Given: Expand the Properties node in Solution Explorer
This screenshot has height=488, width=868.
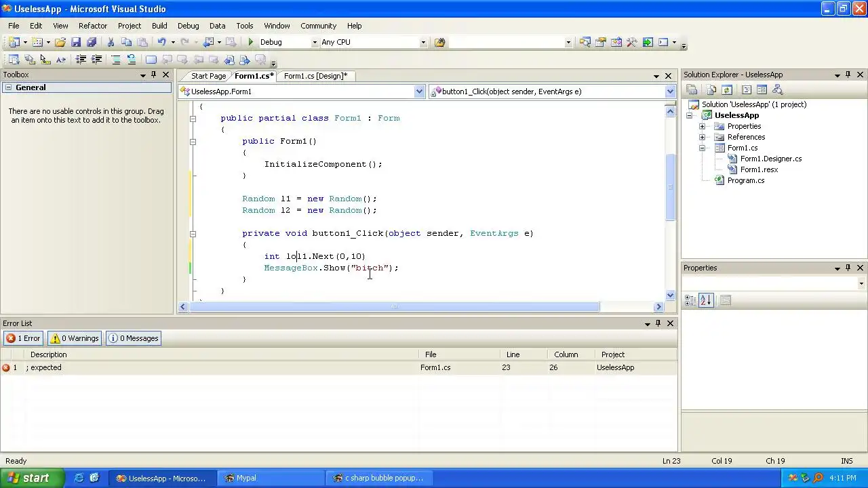Looking at the screenshot, I should (x=703, y=126).
